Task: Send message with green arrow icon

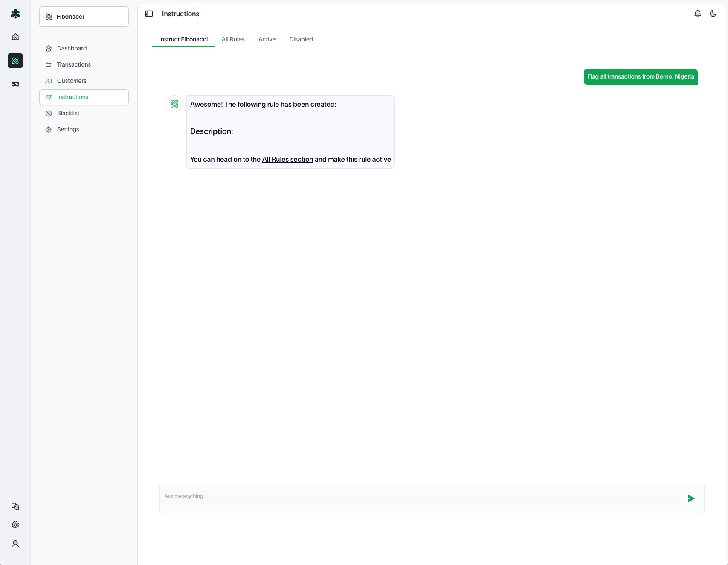Action: coord(691,498)
